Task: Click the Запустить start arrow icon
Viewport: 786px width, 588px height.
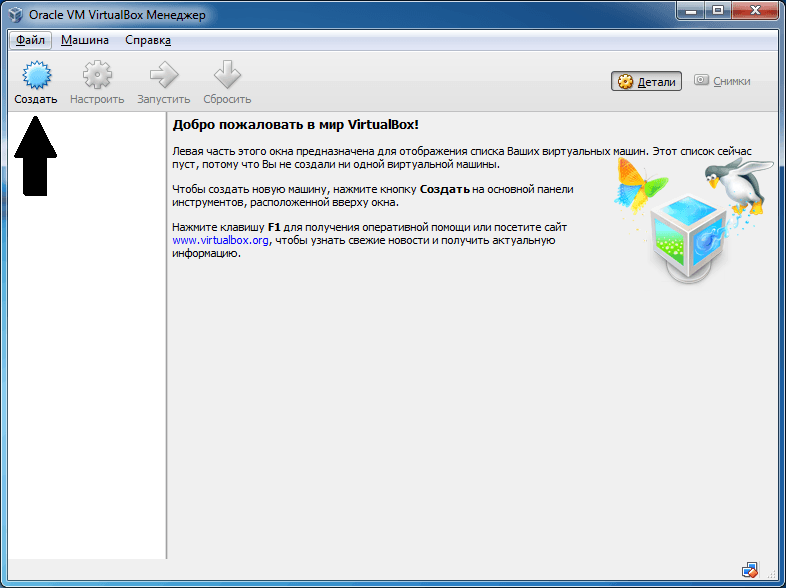Action: click(x=164, y=75)
